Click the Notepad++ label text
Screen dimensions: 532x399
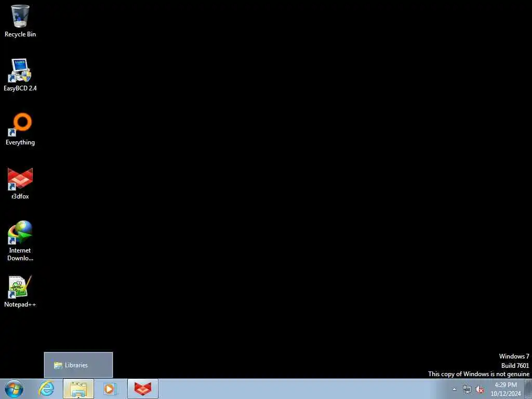click(20, 304)
